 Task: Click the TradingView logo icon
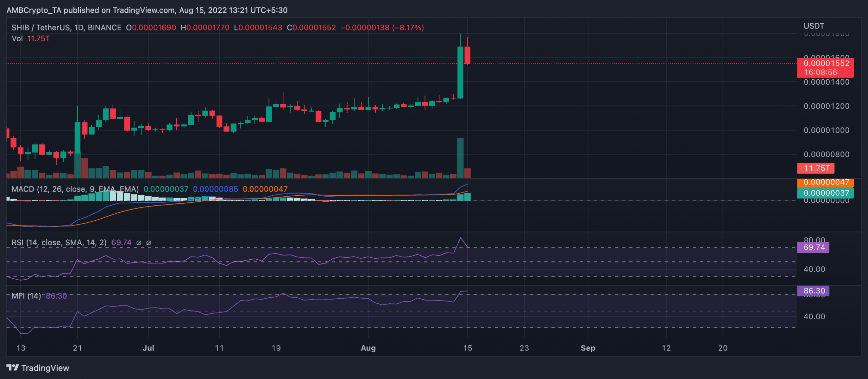coord(13,367)
